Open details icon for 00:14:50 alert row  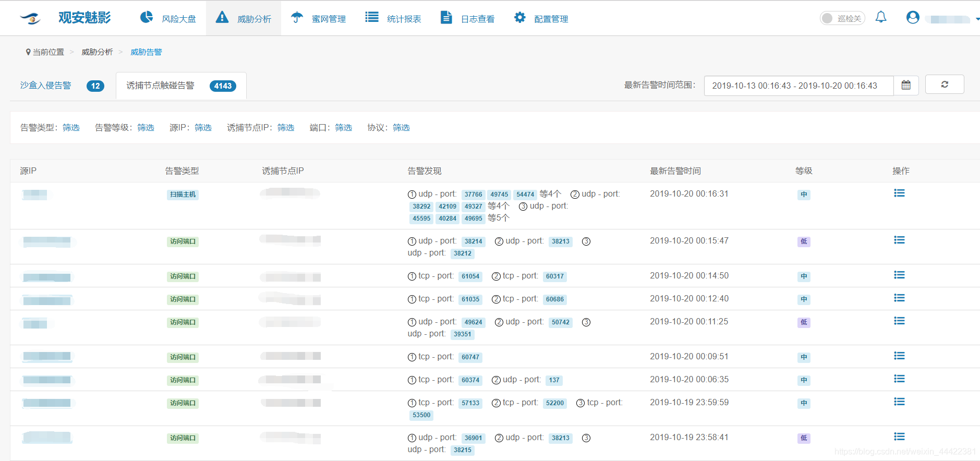[899, 275]
